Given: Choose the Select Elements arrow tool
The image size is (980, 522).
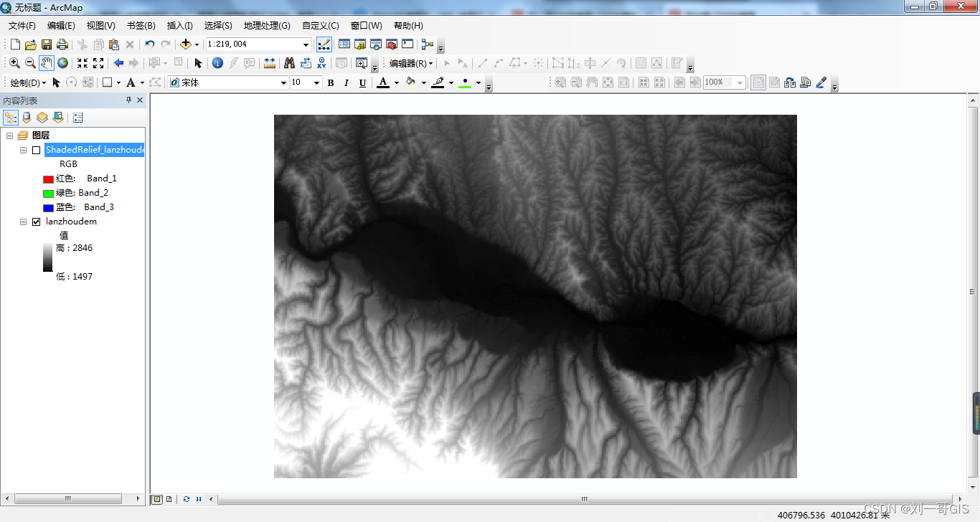Looking at the screenshot, I should click(199, 63).
